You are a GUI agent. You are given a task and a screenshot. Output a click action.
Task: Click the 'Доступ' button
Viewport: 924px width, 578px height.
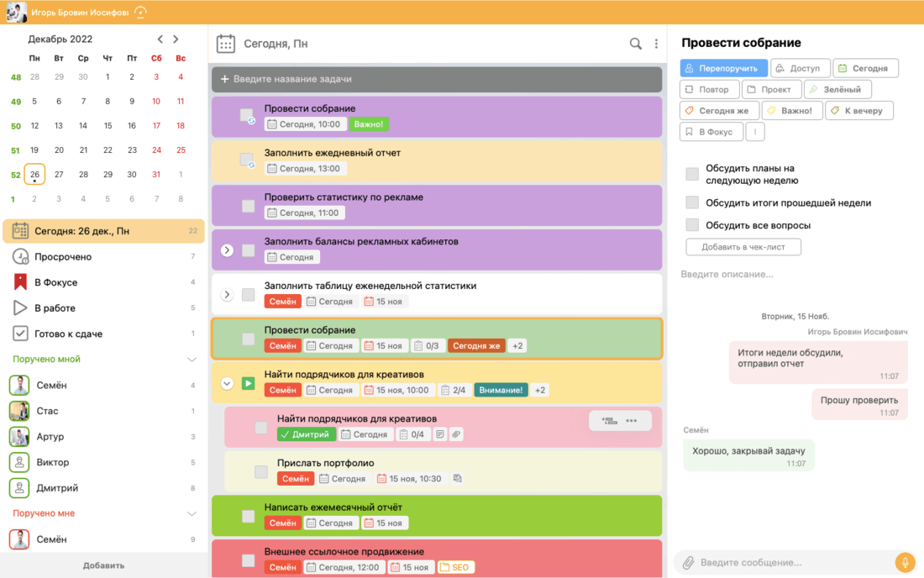[x=801, y=68]
